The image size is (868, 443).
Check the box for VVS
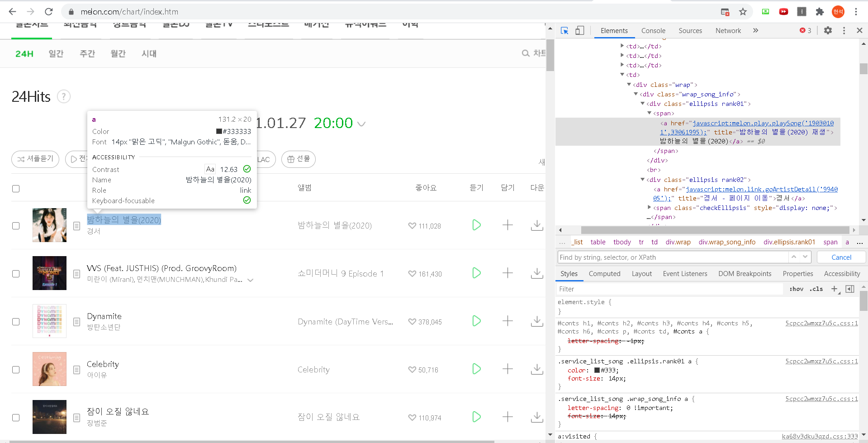pyautogui.click(x=16, y=274)
